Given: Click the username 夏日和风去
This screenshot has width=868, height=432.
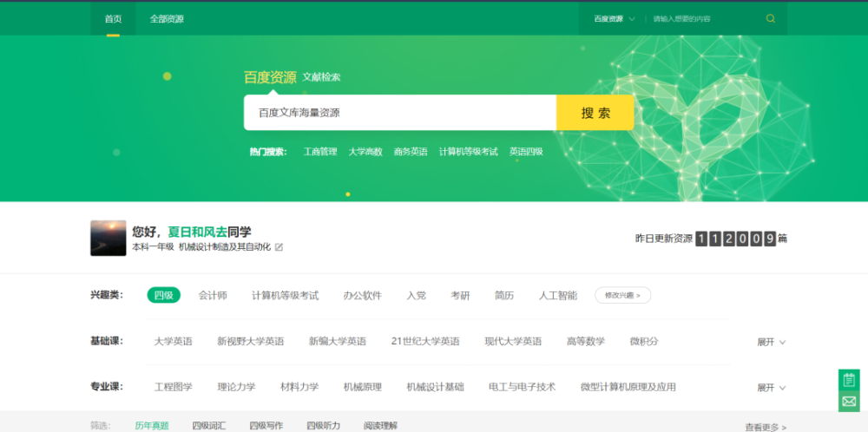Looking at the screenshot, I should [198, 232].
